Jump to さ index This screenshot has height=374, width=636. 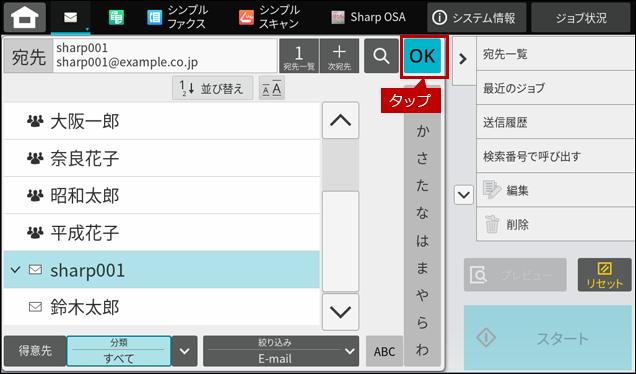[422, 158]
